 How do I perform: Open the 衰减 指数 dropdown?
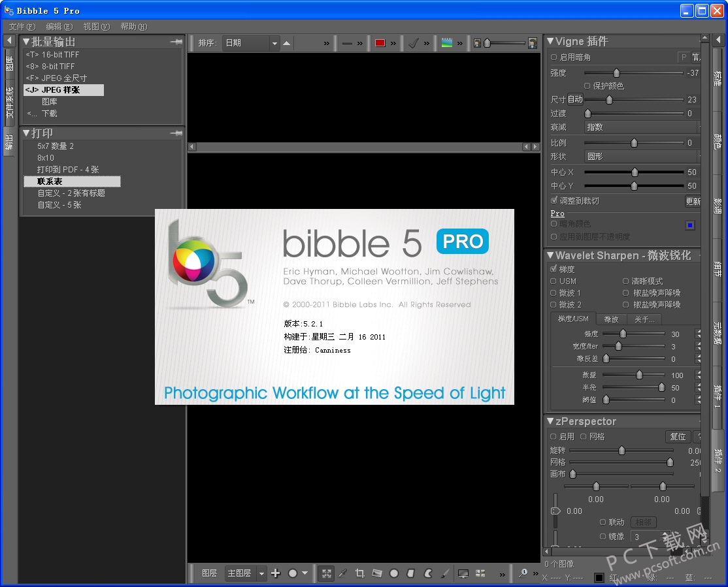pyautogui.click(x=642, y=127)
